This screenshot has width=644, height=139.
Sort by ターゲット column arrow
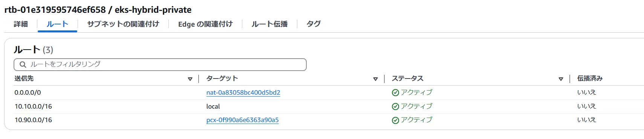375,79
